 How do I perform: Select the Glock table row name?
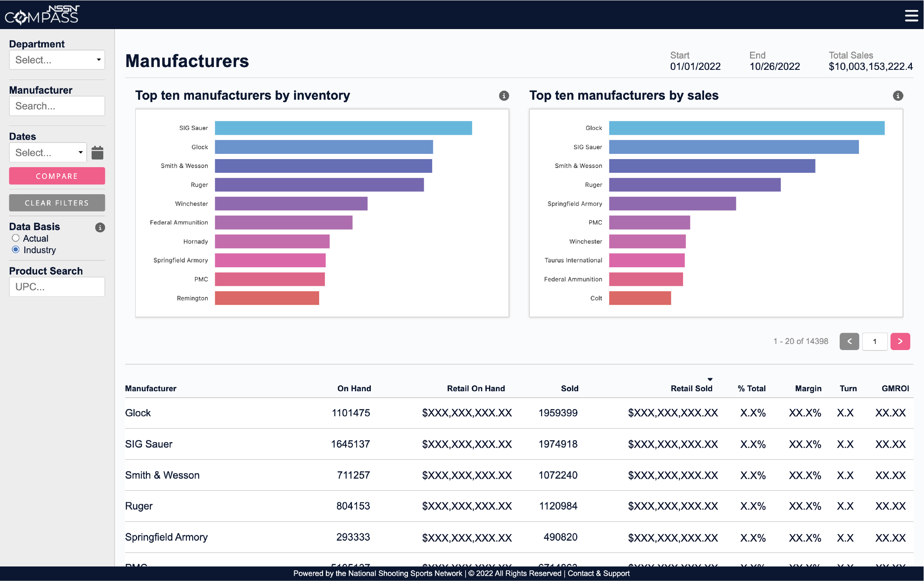click(138, 413)
